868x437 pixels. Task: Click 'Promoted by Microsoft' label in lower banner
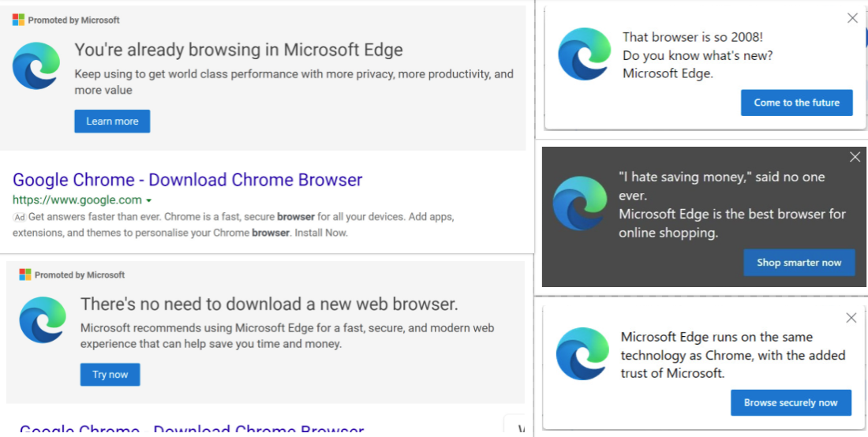pyautogui.click(x=80, y=275)
